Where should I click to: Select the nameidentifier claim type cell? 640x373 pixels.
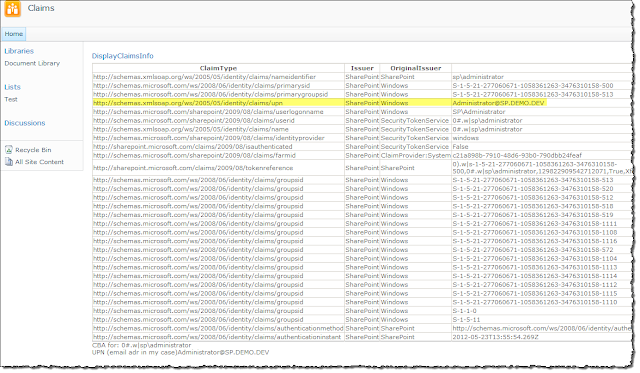pyautogui.click(x=218, y=77)
